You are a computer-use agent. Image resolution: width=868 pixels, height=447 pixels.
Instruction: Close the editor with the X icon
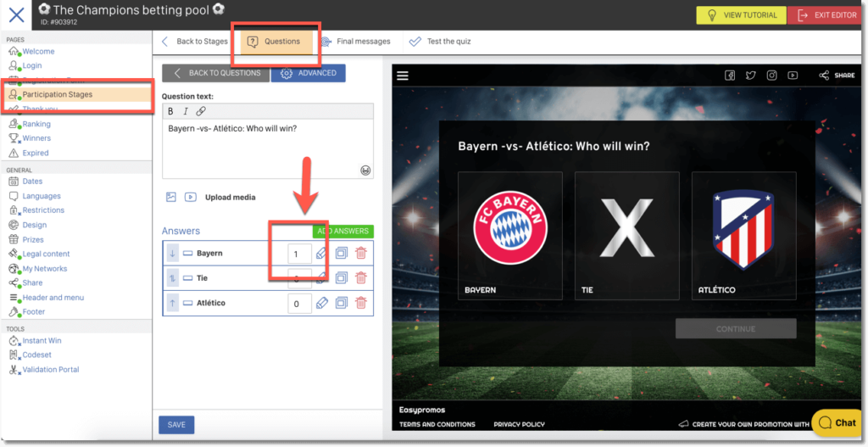click(17, 15)
